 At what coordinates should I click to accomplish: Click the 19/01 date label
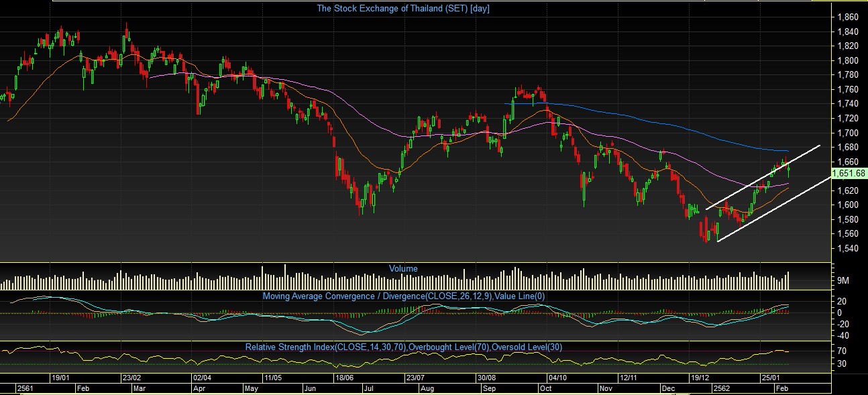61,378
